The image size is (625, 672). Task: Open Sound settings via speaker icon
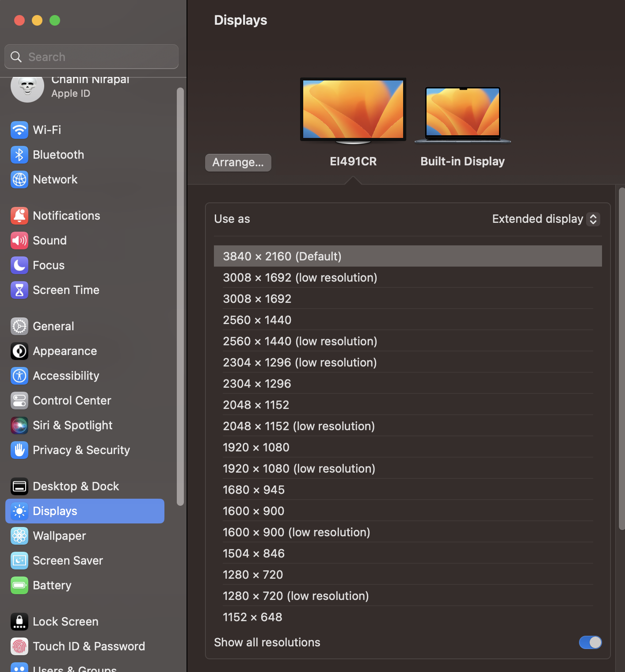click(19, 241)
